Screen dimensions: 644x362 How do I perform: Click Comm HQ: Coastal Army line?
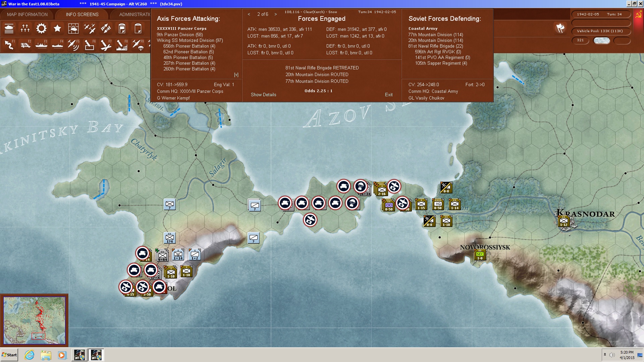click(433, 91)
